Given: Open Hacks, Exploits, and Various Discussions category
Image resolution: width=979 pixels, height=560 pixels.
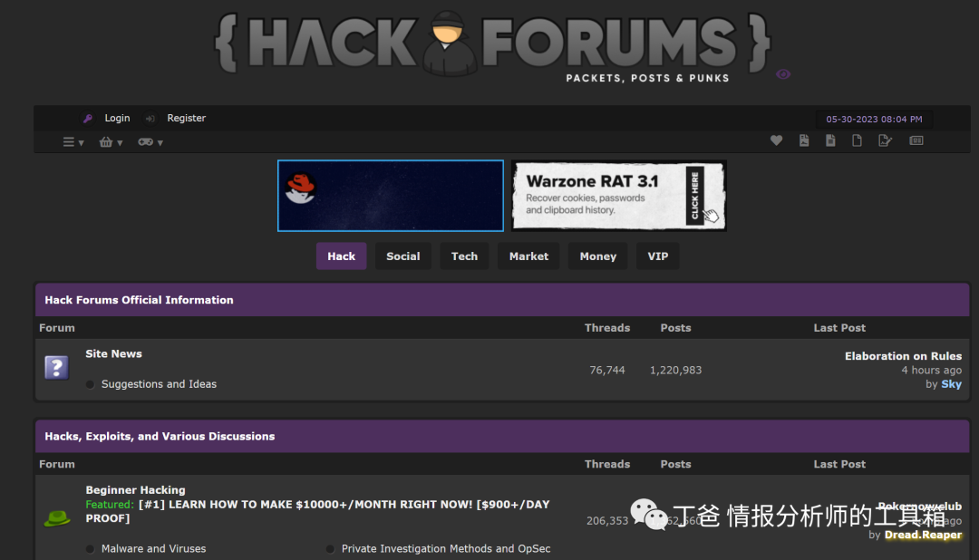Looking at the screenshot, I should point(160,437).
